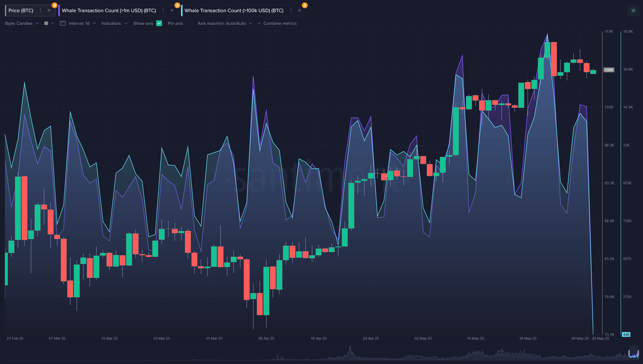Enable the Pin axis checkbox

tap(189, 23)
